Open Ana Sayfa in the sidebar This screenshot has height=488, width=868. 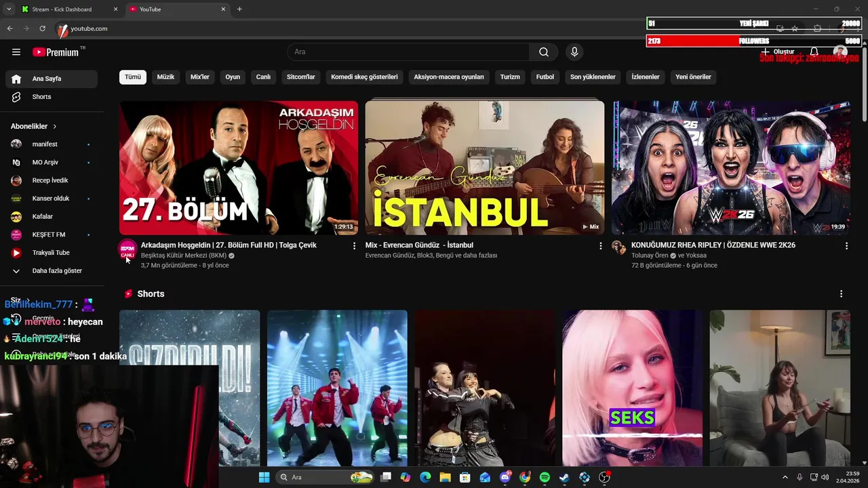click(x=52, y=79)
